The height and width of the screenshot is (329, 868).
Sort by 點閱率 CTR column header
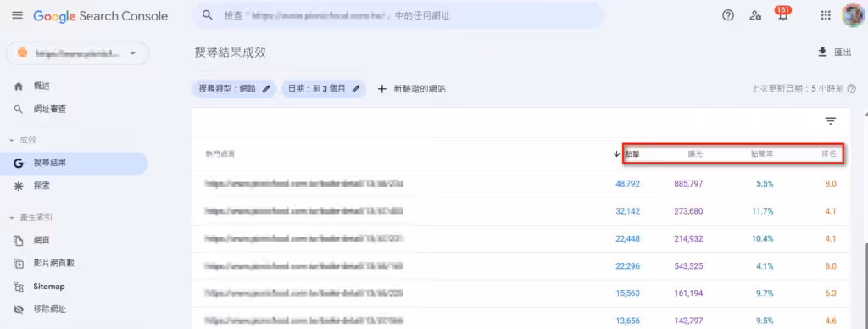[x=762, y=154]
